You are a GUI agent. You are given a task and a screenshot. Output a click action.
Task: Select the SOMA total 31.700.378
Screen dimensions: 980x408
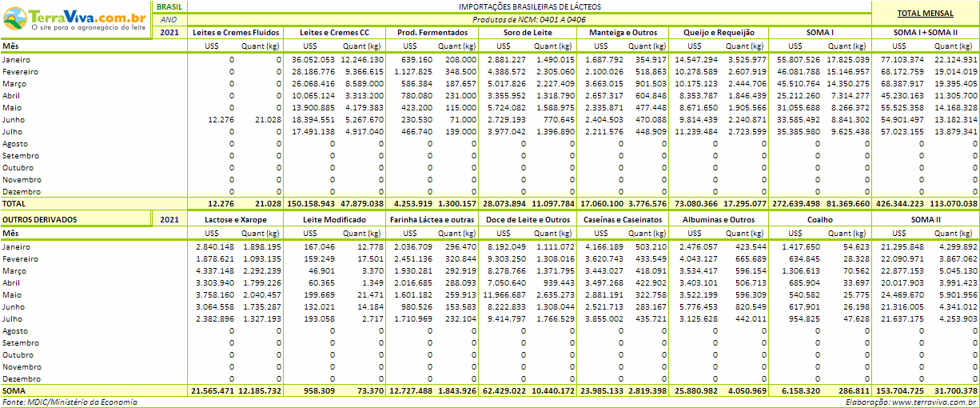[954, 390]
